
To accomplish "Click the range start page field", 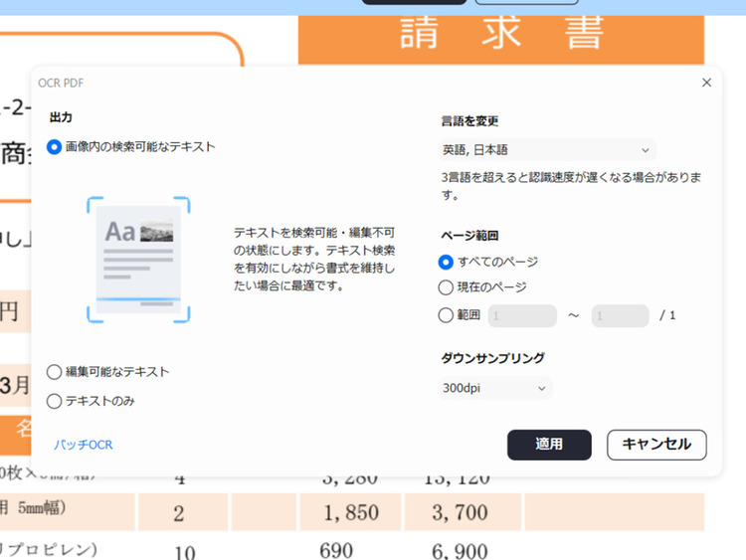I will [x=522, y=316].
